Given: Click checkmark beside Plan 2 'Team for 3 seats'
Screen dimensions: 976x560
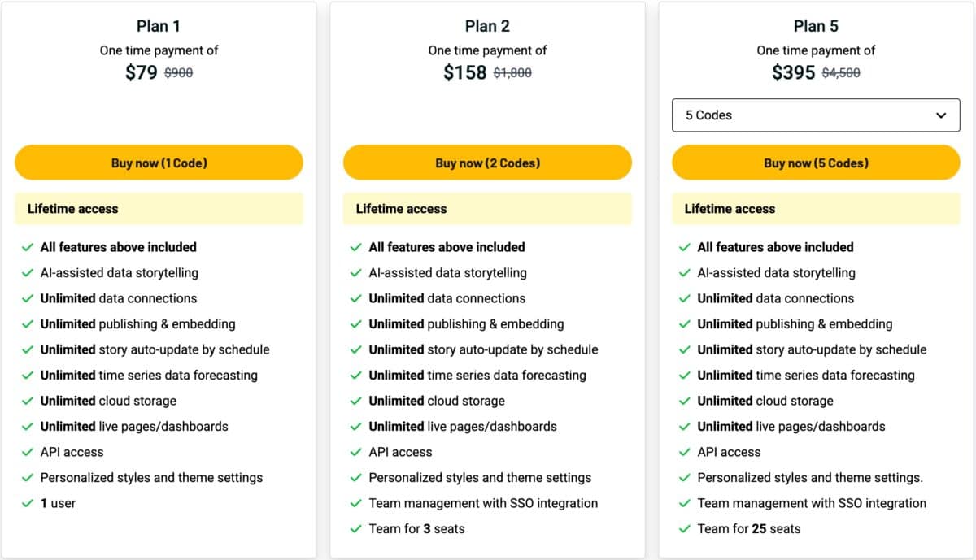Looking at the screenshot, I should click(x=356, y=529).
